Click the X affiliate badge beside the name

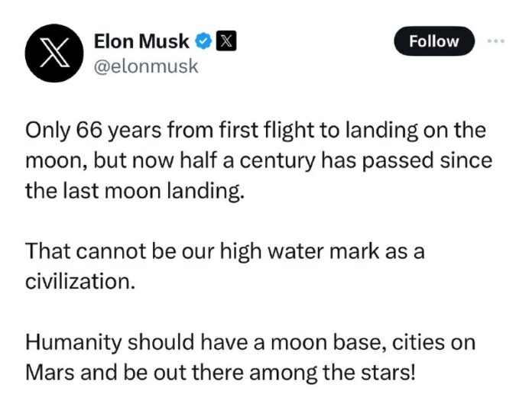click(226, 41)
